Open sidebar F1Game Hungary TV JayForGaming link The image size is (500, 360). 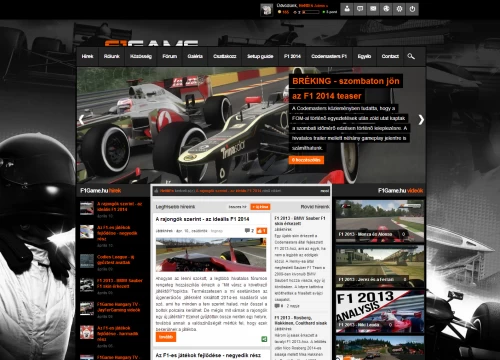pos(118,307)
